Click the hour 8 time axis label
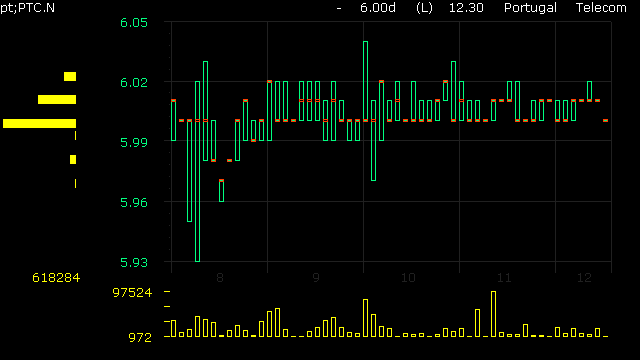 [220, 278]
